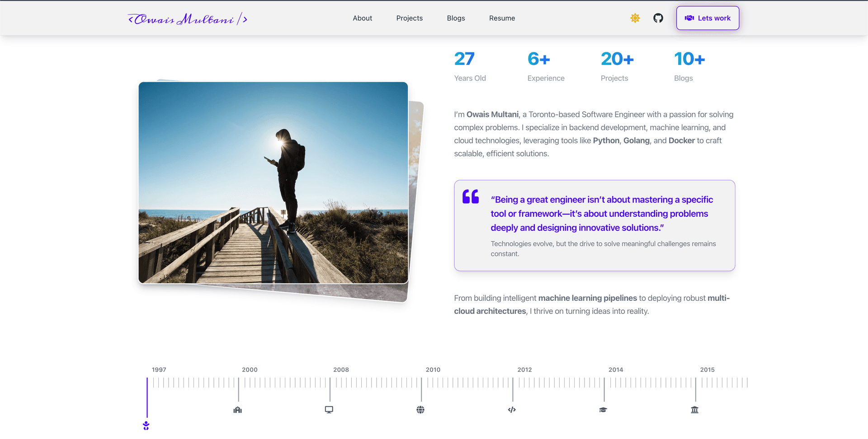The width and height of the screenshot is (868, 439).
Task: Select the globe icon under year 2010
Action: pyautogui.click(x=420, y=410)
